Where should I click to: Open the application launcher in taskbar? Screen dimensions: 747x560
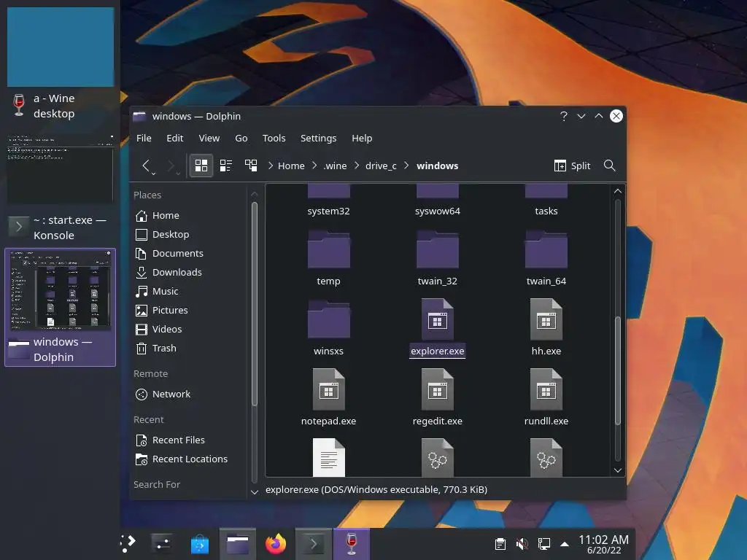128,543
